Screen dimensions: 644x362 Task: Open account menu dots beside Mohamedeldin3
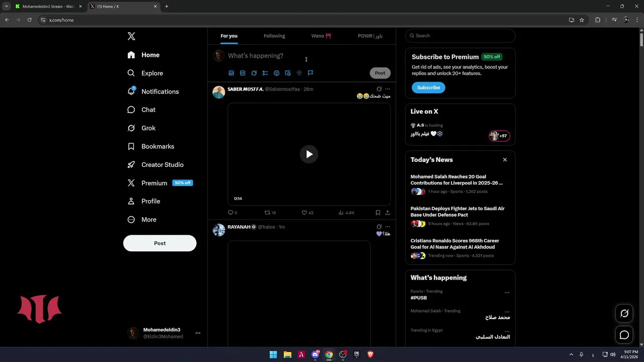[198, 333]
